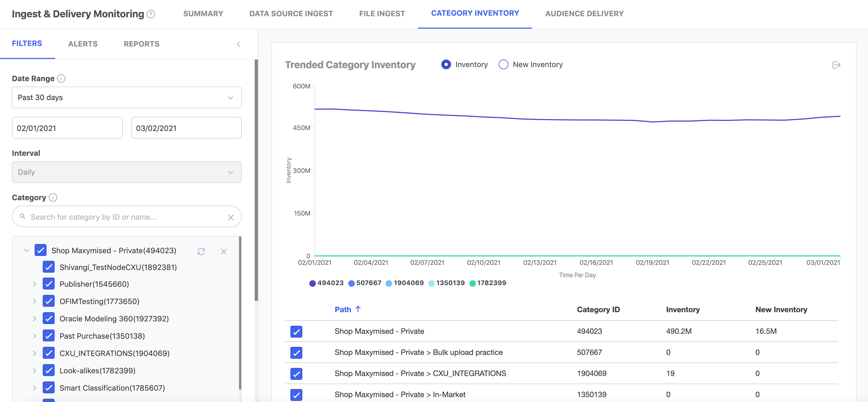This screenshot has height=402, width=868.
Task: Collapse the Shop Maxymised - Private tree node
Action: pos(26,250)
